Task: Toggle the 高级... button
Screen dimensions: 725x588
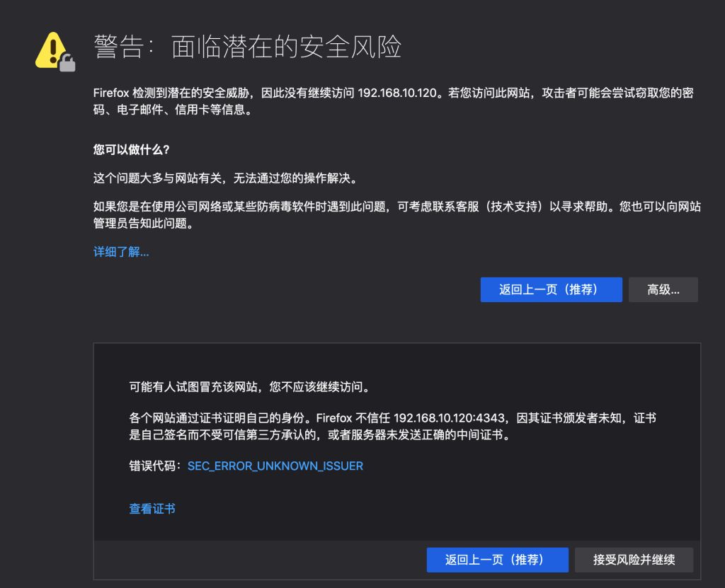Action: [663, 290]
